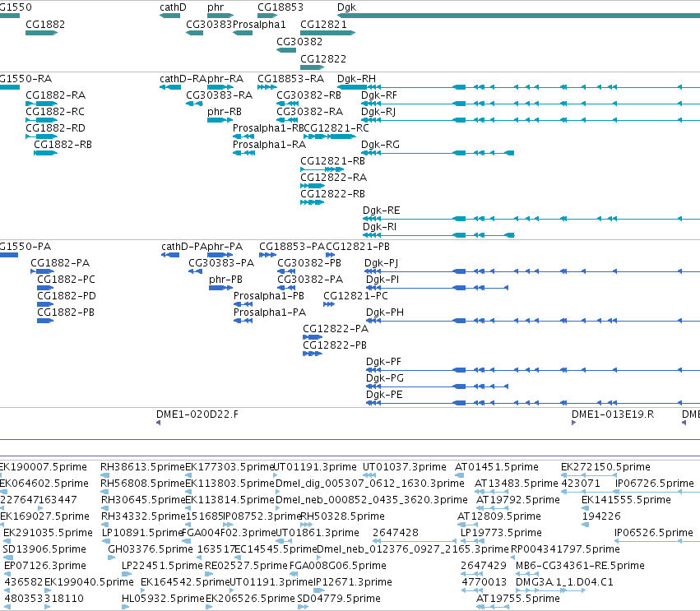
Task: Open protein Dgk-PF
Action: click(383, 363)
